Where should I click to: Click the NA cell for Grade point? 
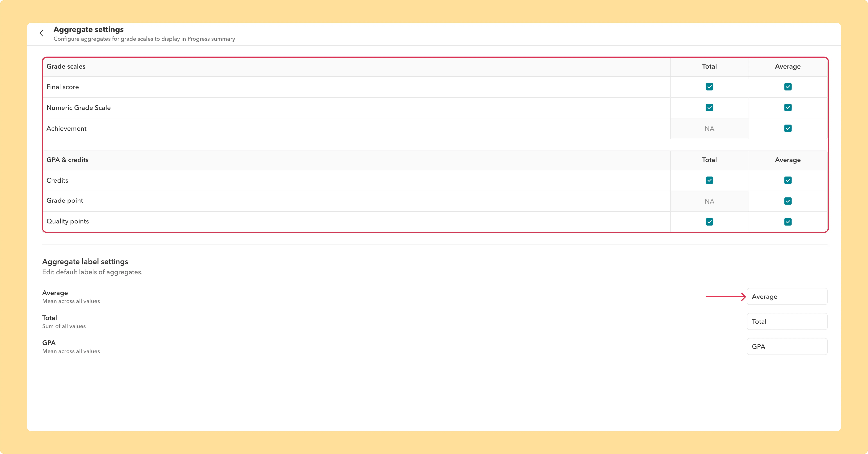pyautogui.click(x=709, y=201)
